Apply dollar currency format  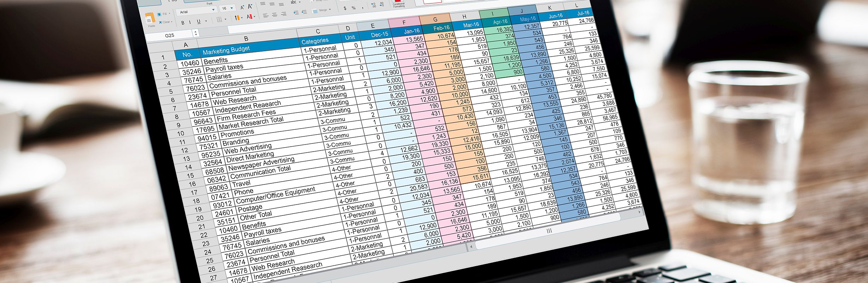tap(345, 8)
